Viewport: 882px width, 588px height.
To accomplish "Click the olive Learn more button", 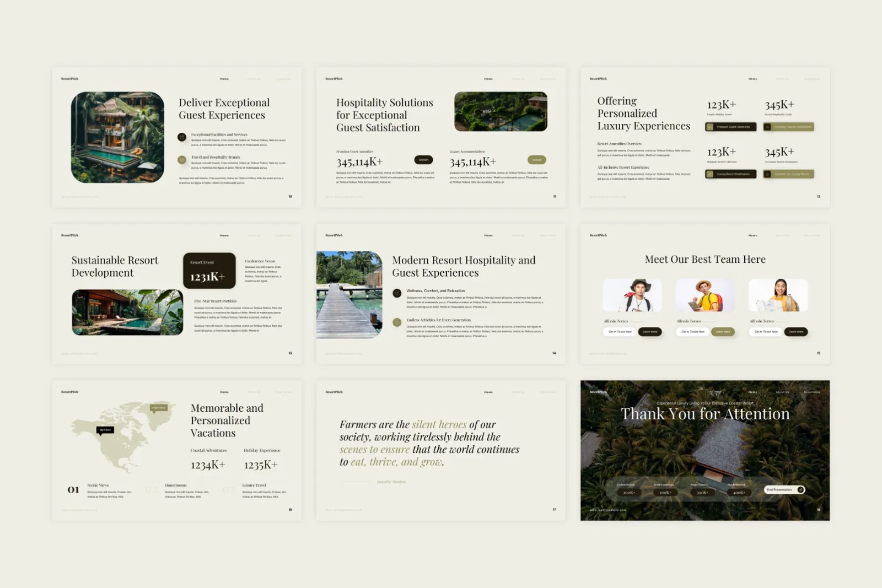I will click(x=723, y=332).
